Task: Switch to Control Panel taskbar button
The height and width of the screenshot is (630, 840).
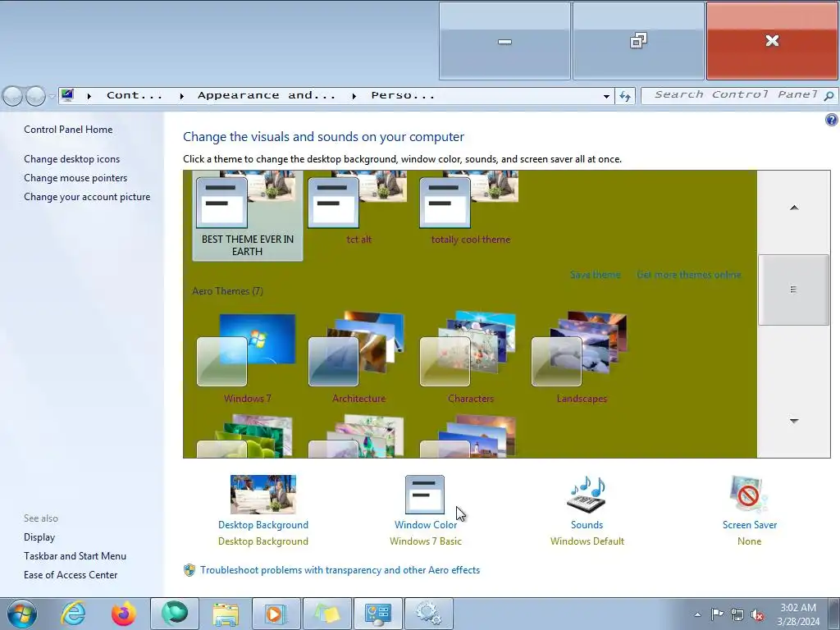Action: click(378, 614)
